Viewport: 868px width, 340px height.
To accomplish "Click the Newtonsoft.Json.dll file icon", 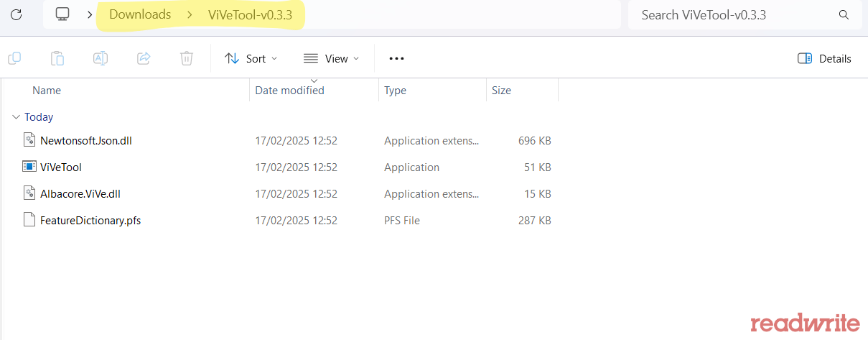I will (x=29, y=139).
